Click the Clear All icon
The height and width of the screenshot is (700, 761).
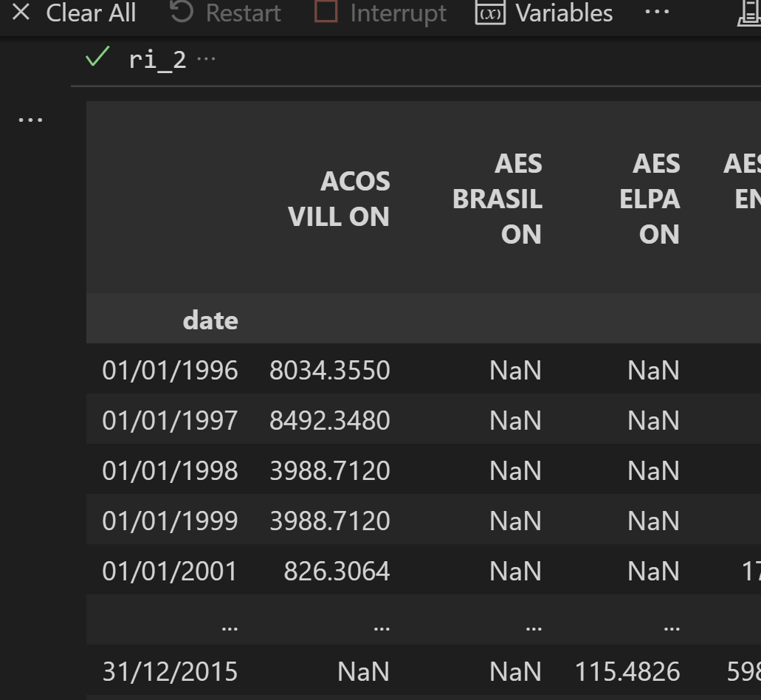coord(20,13)
